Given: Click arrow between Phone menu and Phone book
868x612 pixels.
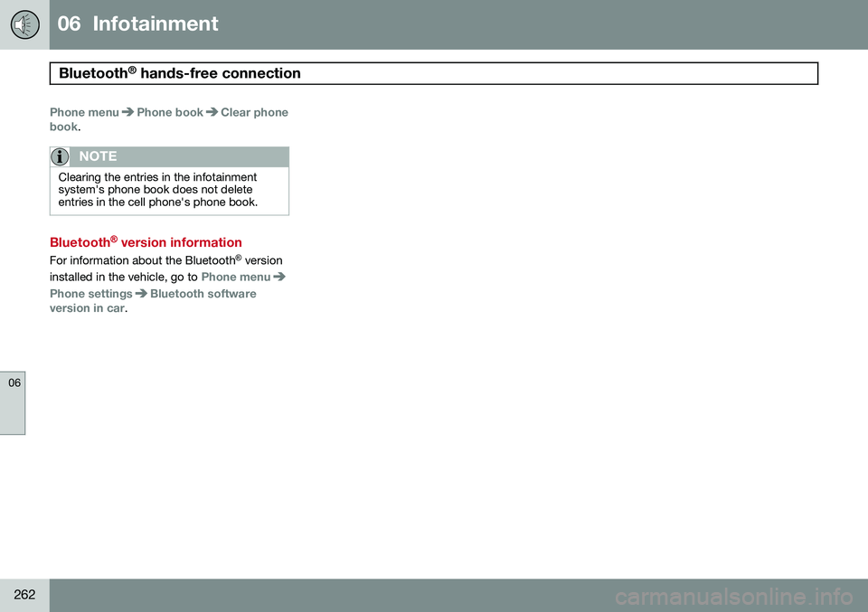Looking at the screenshot, I should point(127,112).
